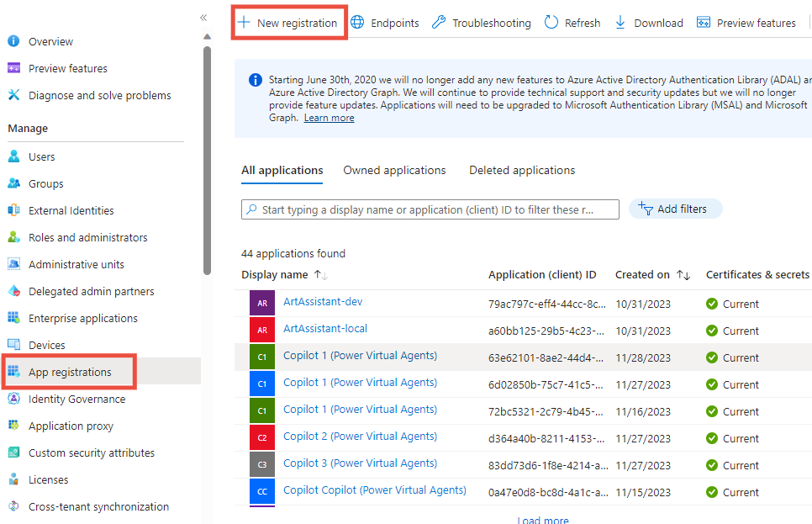812x524 pixels.
Task: Click the Users icon in sidebar
Action: [x=14, y=156]
